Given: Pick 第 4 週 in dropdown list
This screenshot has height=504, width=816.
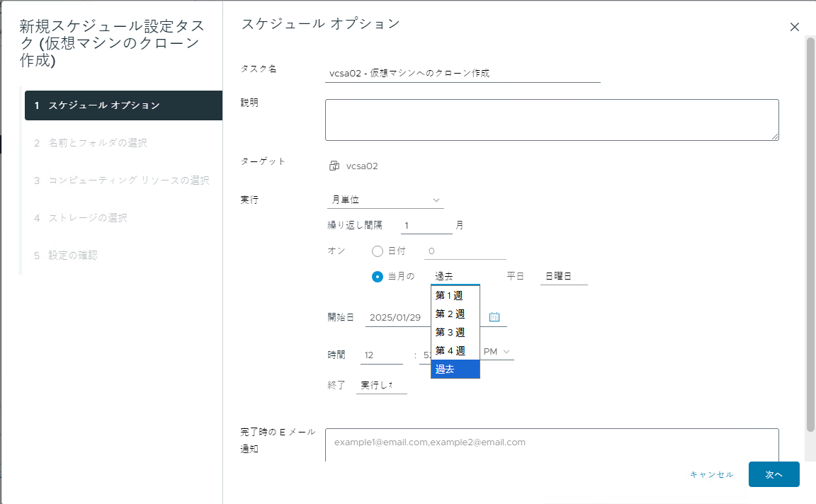Looking at the screenshot, I should pyautogui.click(x=455, y=350).
